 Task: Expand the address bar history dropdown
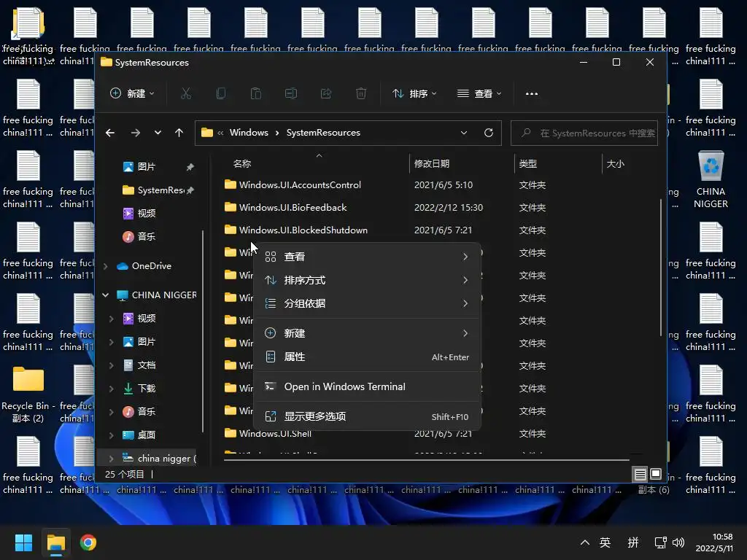[x=463, y=133]
